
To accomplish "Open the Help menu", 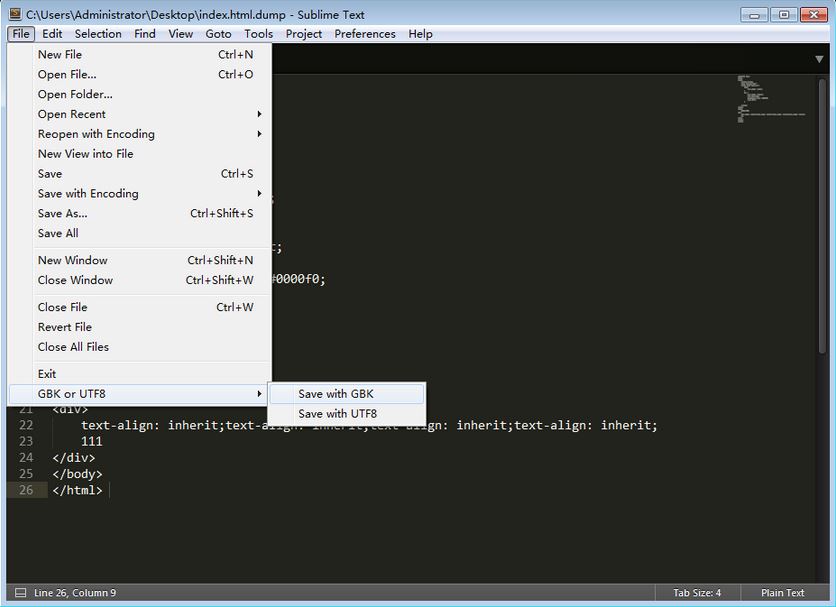I will (421, 34).
